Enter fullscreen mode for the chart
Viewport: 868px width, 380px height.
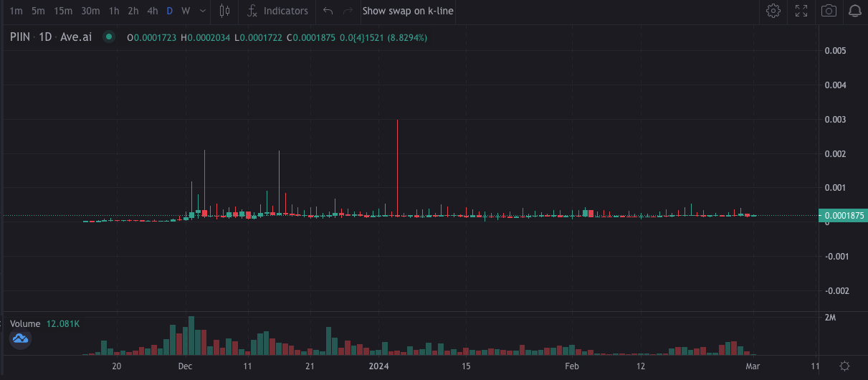pyautogui.click(x=801, y=11)
